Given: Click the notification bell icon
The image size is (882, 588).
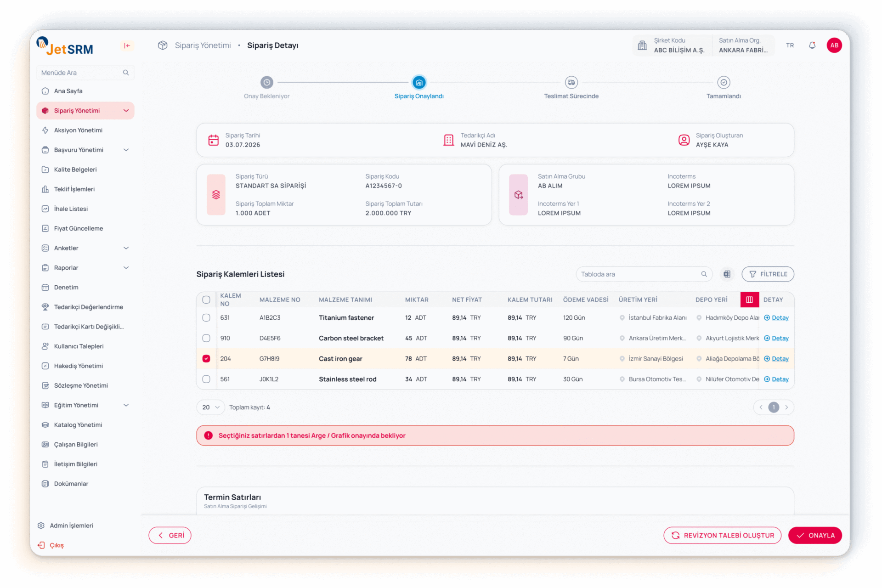Looking at the screenshot, I should [812, 45].
